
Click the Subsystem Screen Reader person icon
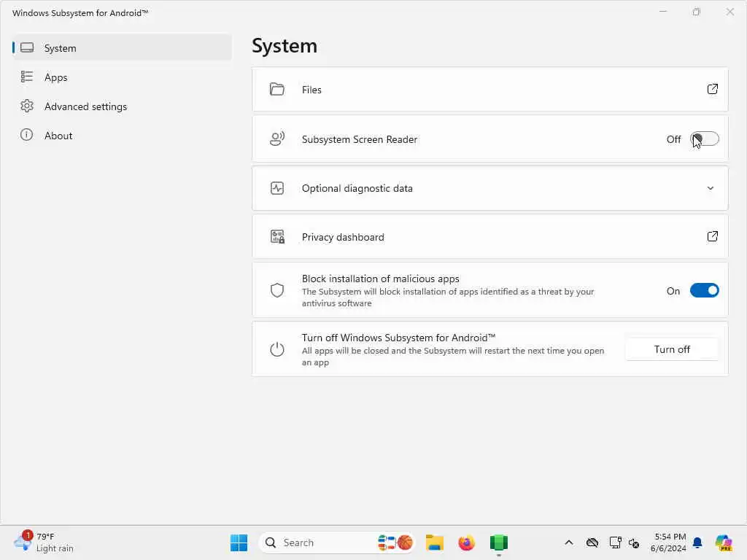point(276,139)
